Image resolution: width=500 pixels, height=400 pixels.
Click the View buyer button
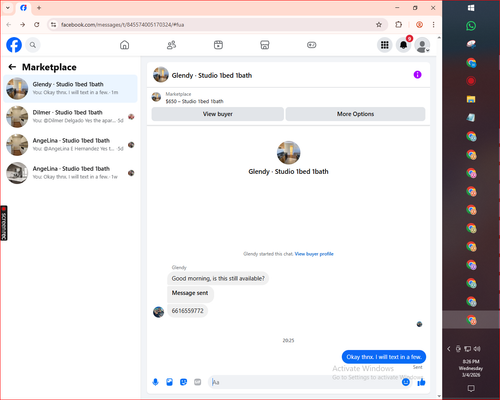(x=218, y=114)
